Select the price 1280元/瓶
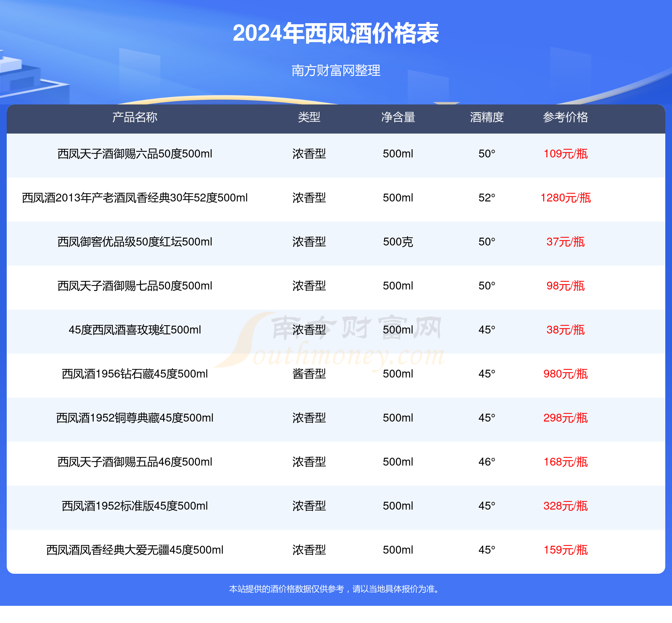Screen dimensions: 672x623 click(566, 198)
